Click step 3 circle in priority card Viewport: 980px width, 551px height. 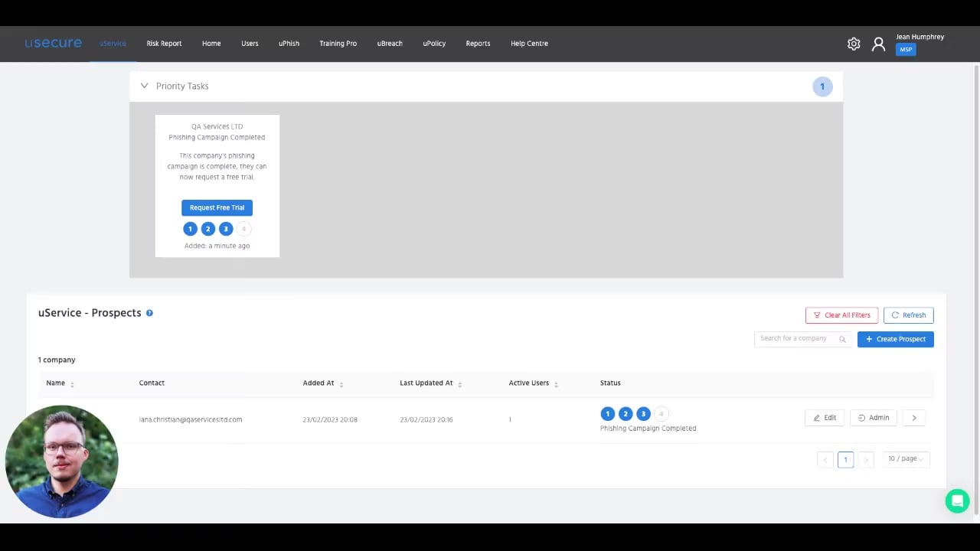pyautogui.click(x=225, y=229)
